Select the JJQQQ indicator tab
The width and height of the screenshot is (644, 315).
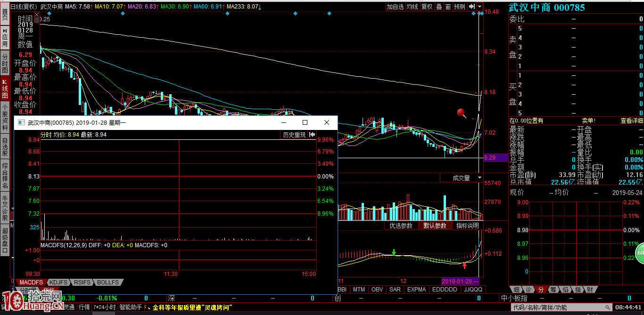point(473,289)
